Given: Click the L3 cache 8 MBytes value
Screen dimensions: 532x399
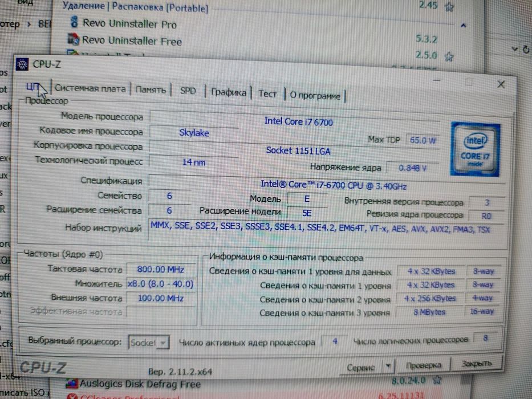Looking at the screenshot, I should click(x=429, y=312).
